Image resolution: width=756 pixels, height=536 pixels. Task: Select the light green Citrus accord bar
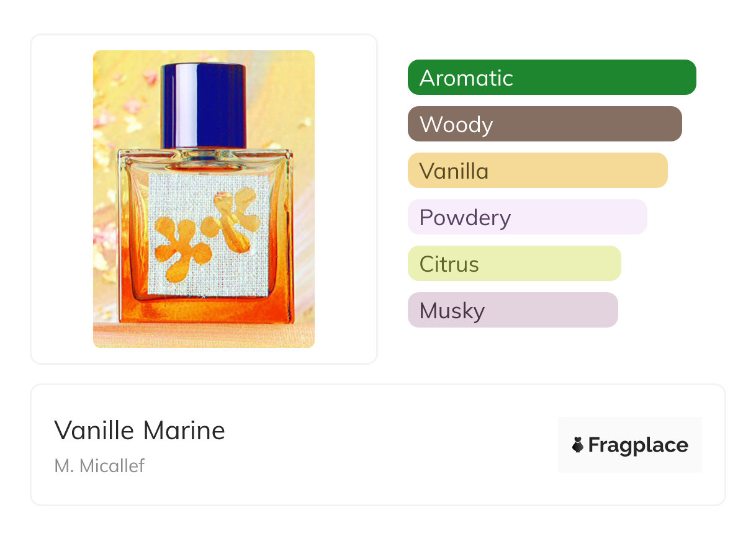click(x=515, y=264)
